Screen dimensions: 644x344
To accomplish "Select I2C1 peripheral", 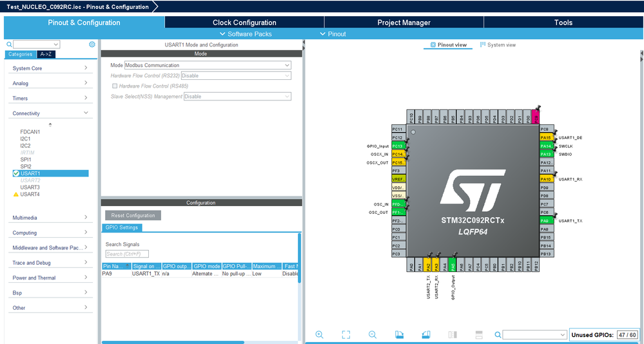I will pyautogui.click(x=25, y=139).
